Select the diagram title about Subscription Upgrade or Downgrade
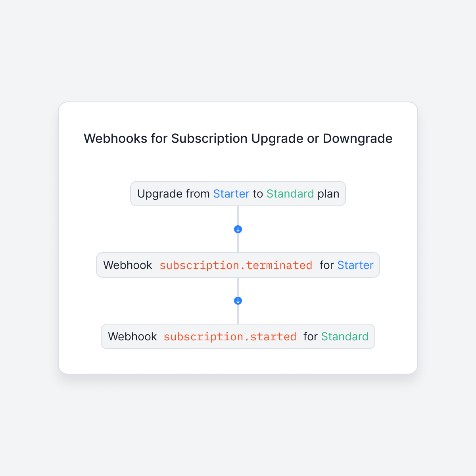Screen dimensions: 476x476 [238, 138]
